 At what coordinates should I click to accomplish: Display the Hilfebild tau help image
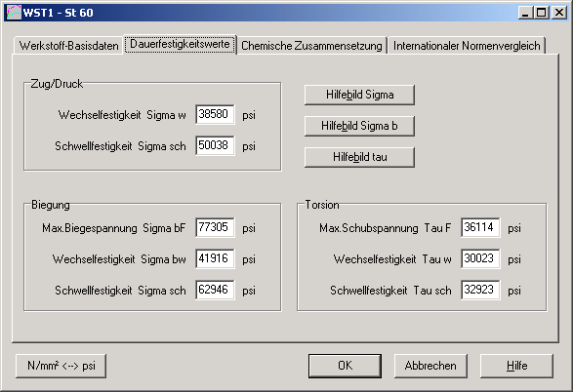(359, 157)
